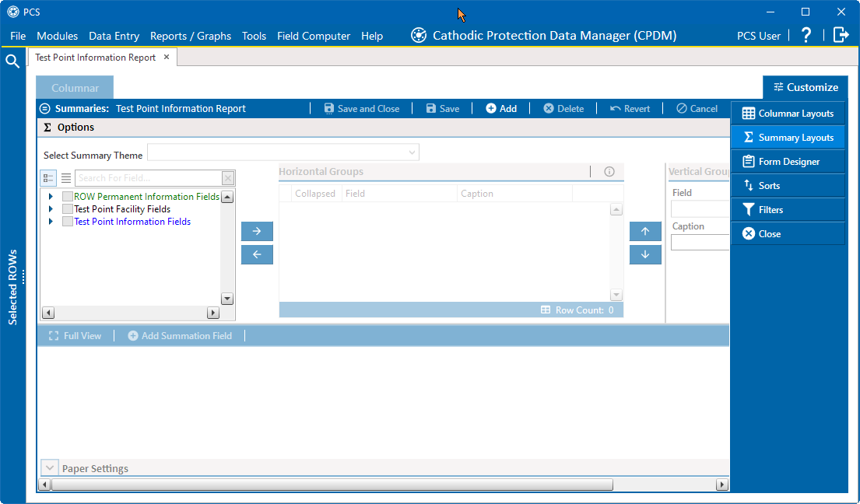Check Test Point Facility Fields checkbox
860x504 pixels.
click(x=68, y=209)
